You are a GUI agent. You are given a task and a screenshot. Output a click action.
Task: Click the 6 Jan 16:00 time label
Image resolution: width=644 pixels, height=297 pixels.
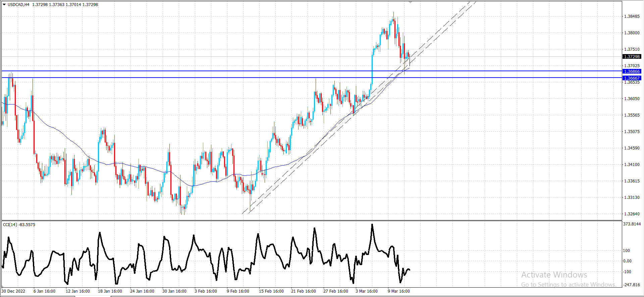(44, 291)
